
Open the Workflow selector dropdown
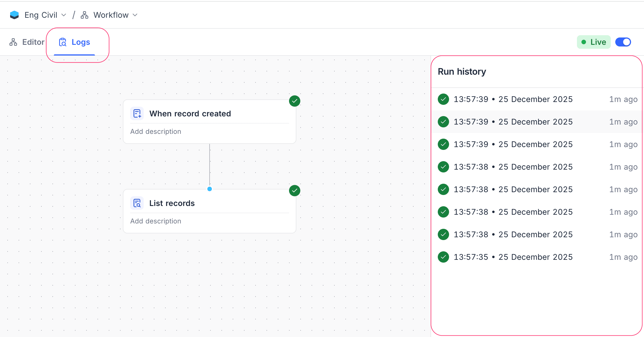135,15
